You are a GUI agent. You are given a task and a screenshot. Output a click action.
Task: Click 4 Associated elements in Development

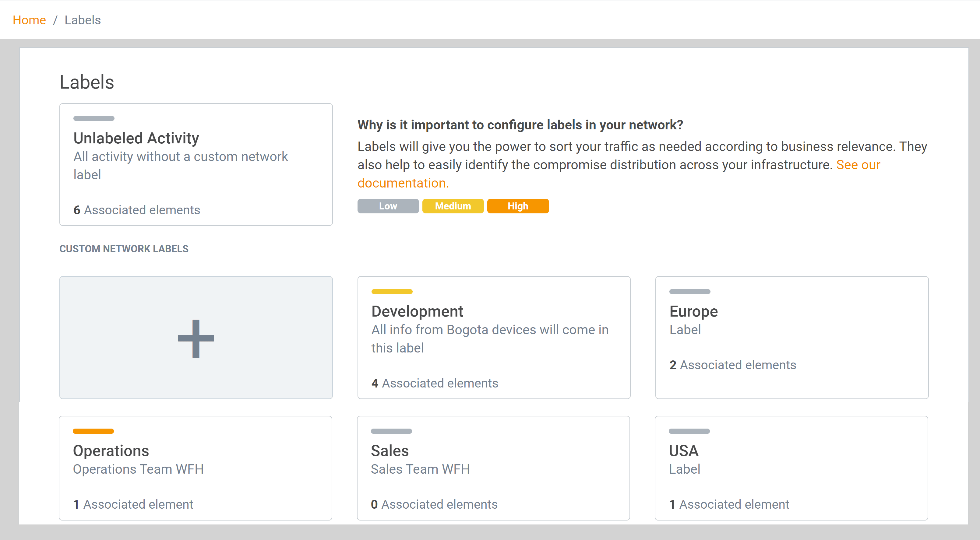[x=435, y=383]
